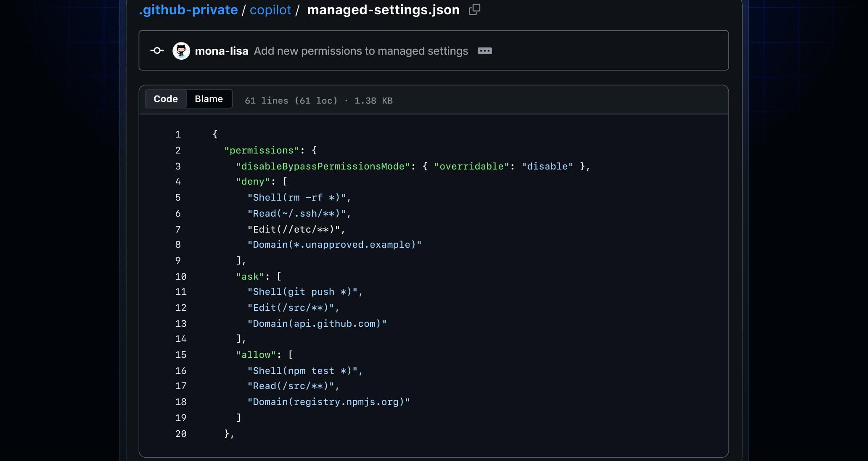Select line number 16
Screen dimensions: 868x461
pyautogui.click(x=181, y=371)
